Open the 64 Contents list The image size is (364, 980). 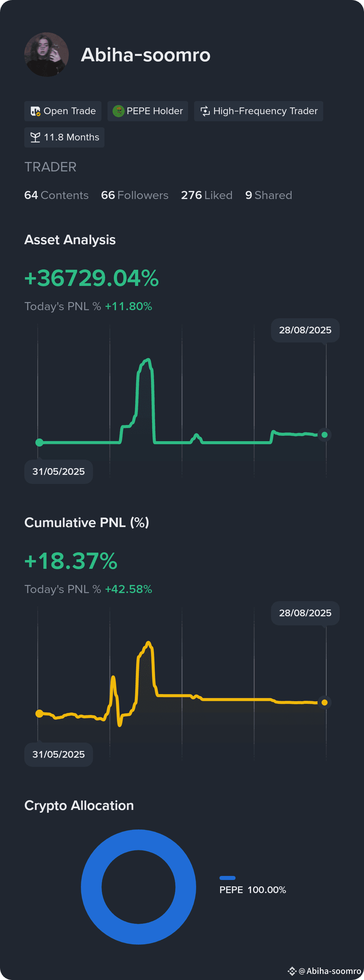[56, 195]
